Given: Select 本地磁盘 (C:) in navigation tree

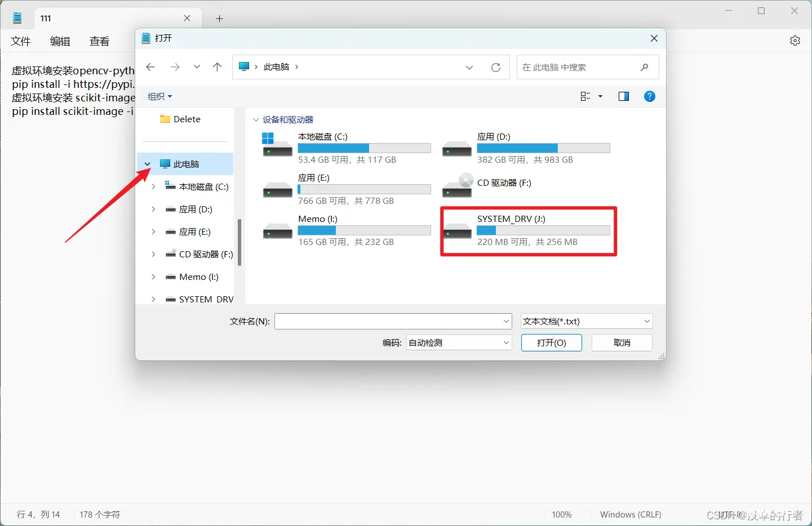Looking at the screenshot, I should (x=197, y=186).
